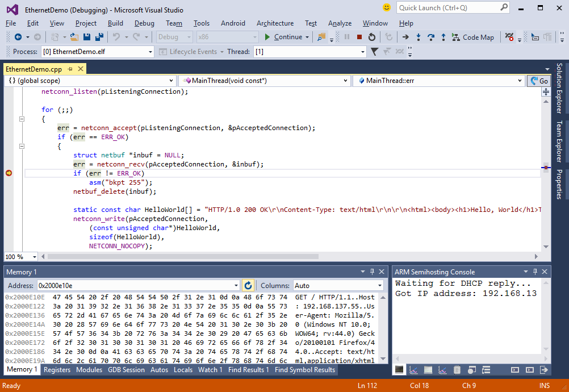Screen dimensions: 569x392
Task: Open the Debug menu
Action: [144, 23]
